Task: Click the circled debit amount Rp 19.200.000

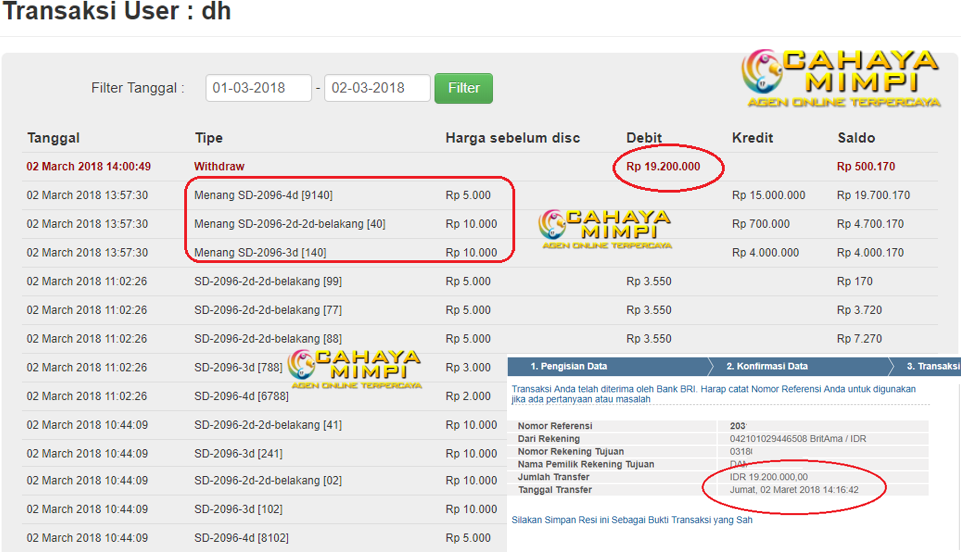Action: [x=663, y=166]
